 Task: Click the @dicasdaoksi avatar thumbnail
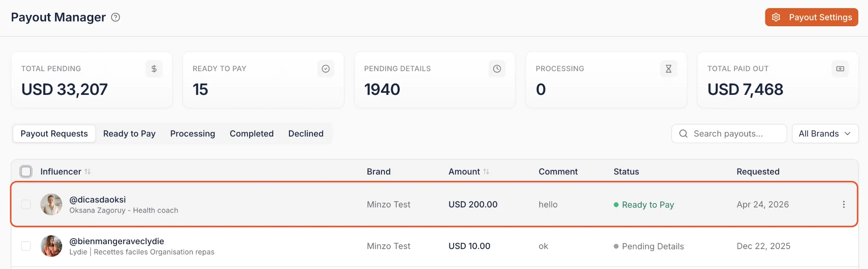51,205
